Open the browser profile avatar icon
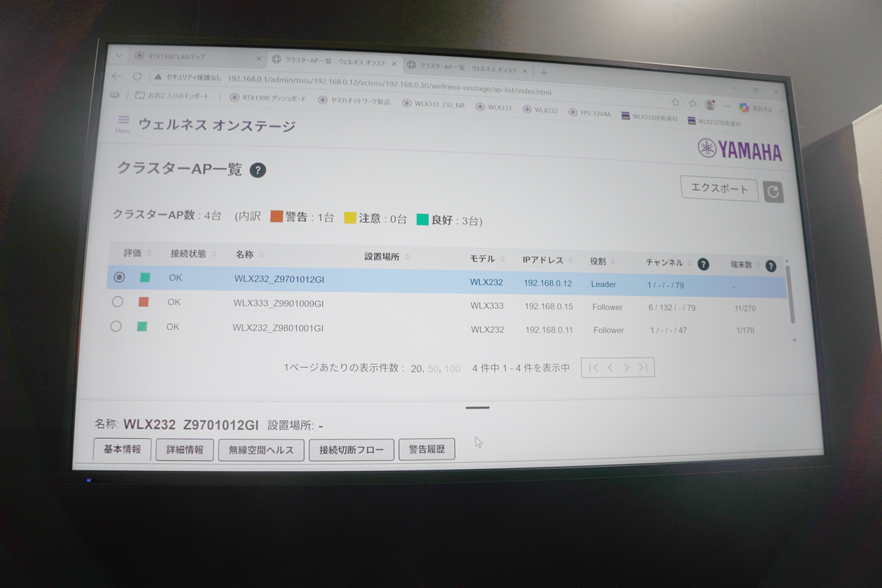Viewport: 882px width, 588px height. click(x=709, y=104)
